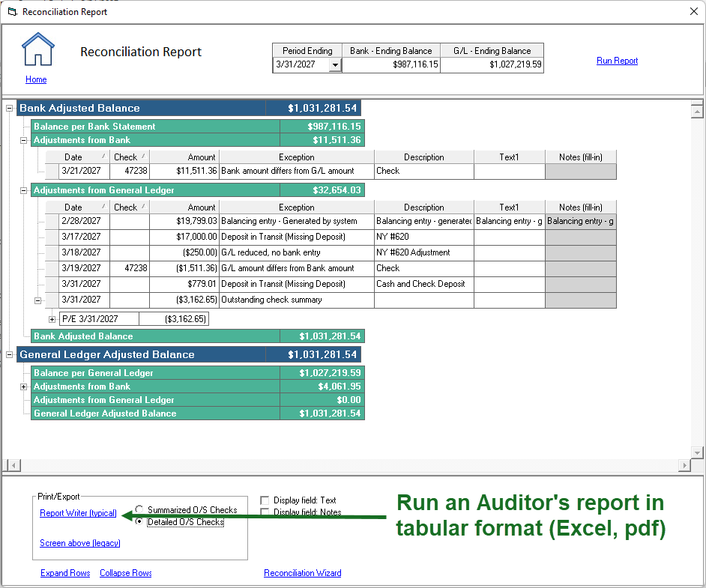Screen dimensions: 706x588
Task: Collapse Adjustments from General Ledger group
Action: (24, 190)
